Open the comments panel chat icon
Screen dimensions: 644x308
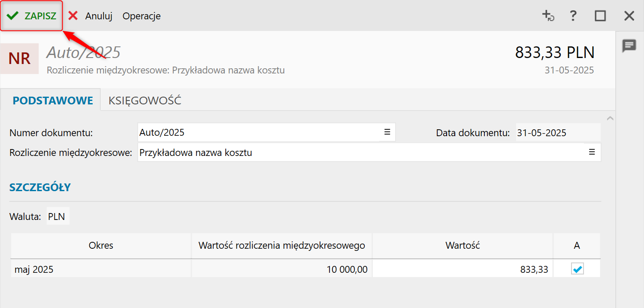pos(629,46)
